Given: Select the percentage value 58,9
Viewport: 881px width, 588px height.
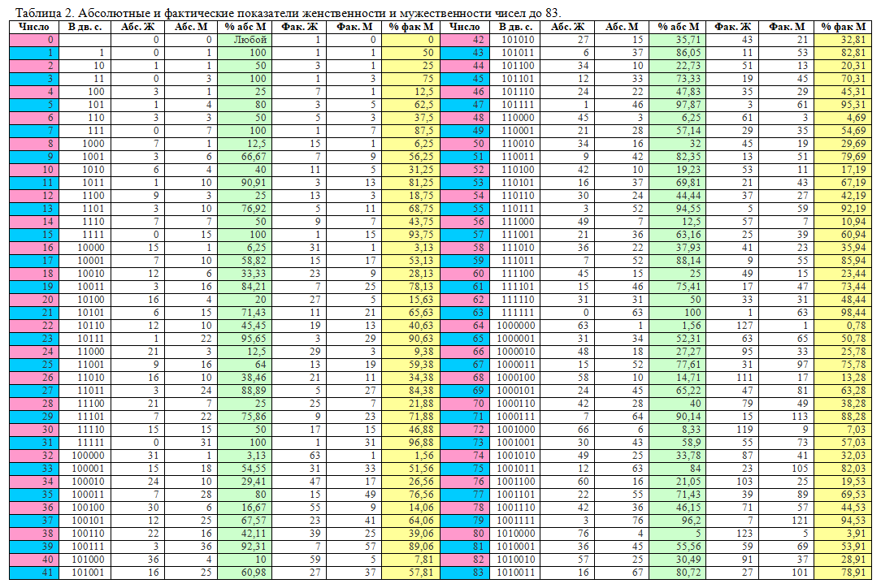Looking at the screenshot, I should 691,443.
